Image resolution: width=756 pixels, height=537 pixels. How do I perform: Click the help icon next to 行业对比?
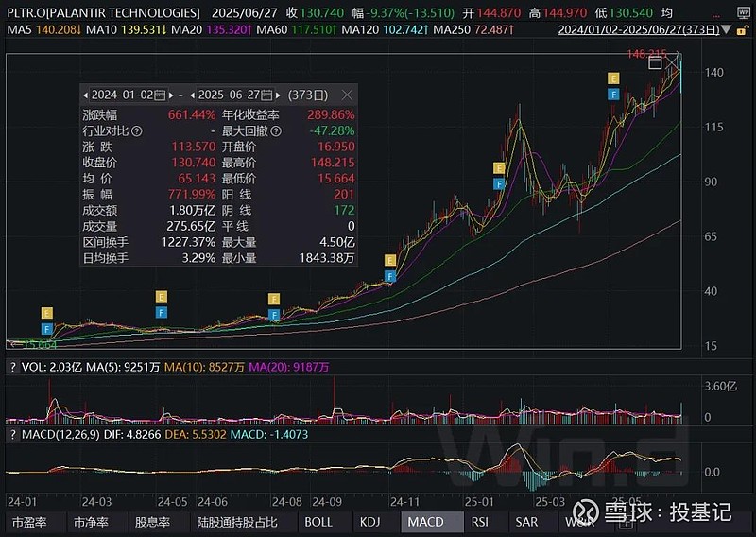pos(137,130)
